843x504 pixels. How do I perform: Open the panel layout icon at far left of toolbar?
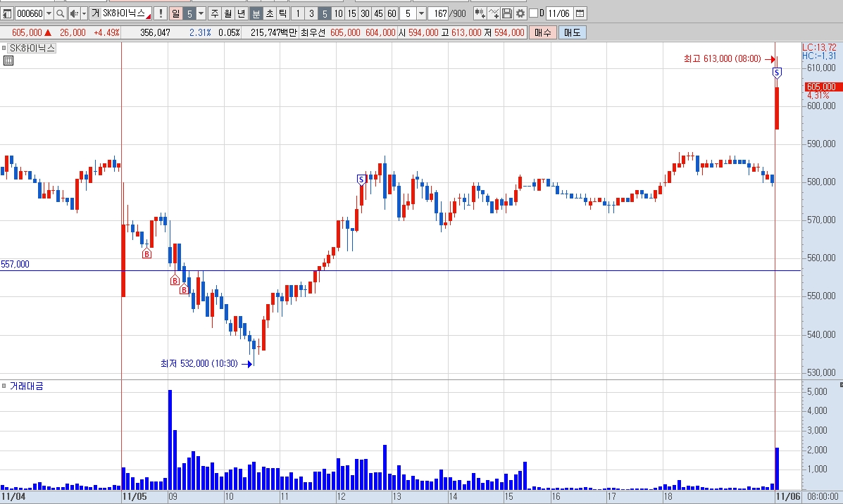pos(7,13)
